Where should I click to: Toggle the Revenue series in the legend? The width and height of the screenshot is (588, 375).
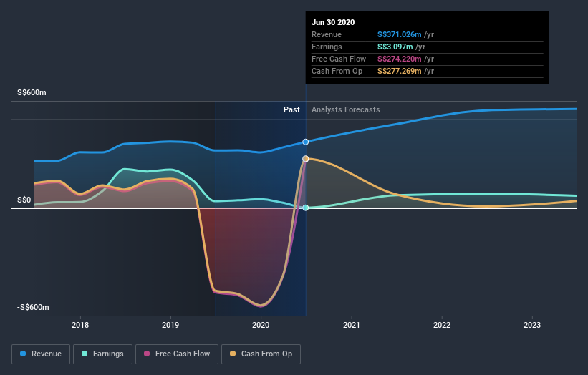(x=42, y=354)
